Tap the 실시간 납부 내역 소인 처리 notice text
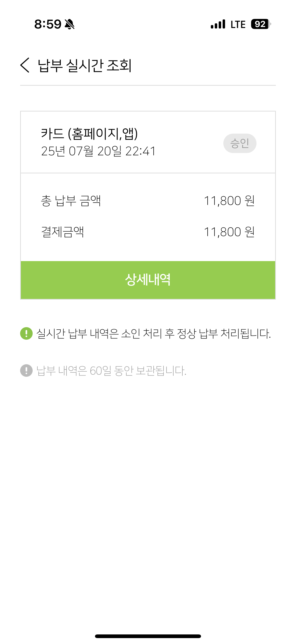This screenshot has width=296, height=644. tap(153, 334)
